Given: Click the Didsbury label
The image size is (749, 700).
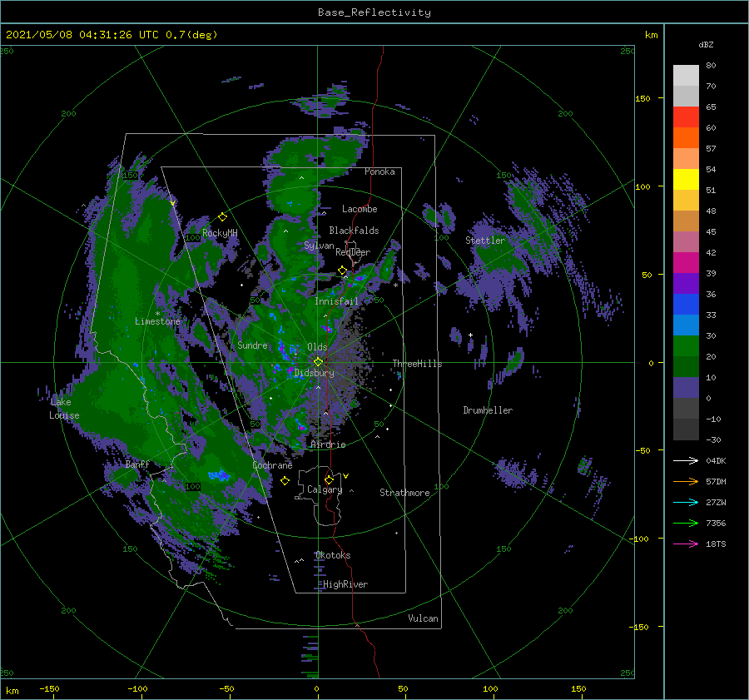Looking at the screenshot, I should click(315, 373).
